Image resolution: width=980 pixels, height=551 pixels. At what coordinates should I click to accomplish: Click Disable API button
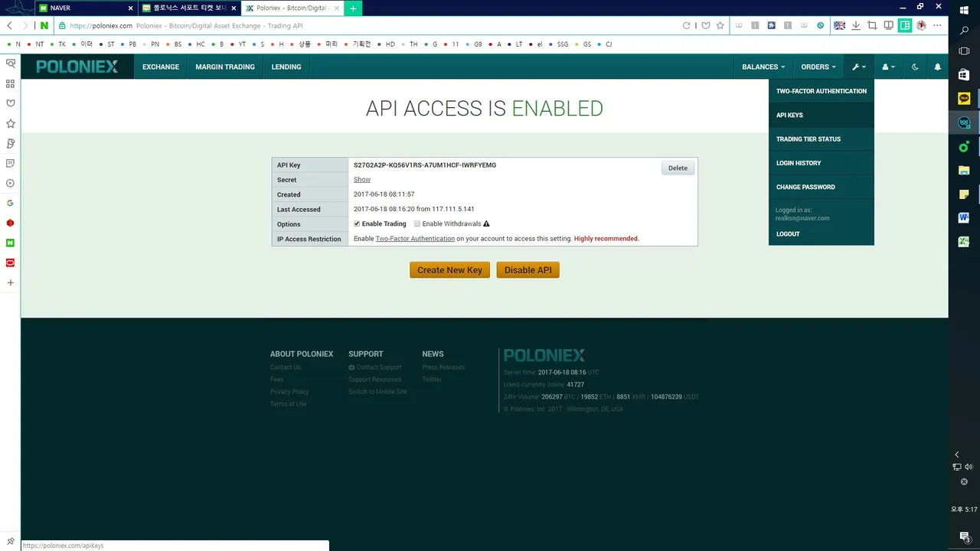coord(528,270)
